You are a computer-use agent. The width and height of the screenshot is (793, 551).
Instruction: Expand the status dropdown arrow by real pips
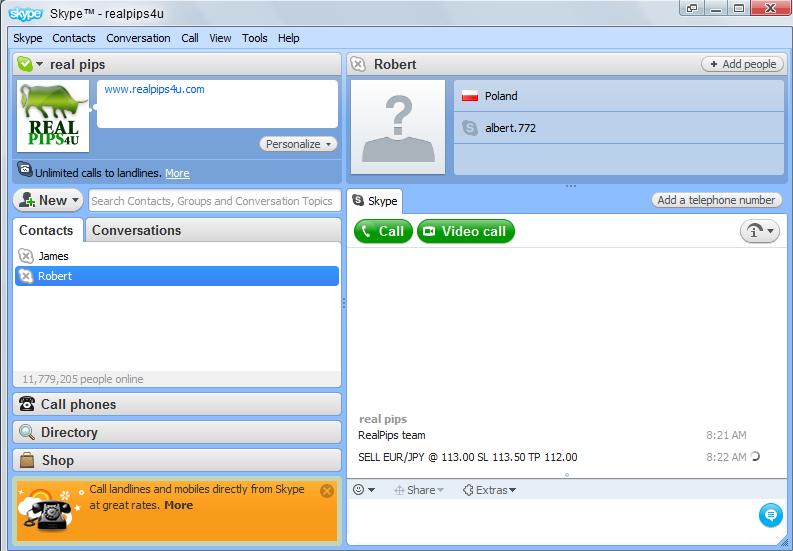39,65
